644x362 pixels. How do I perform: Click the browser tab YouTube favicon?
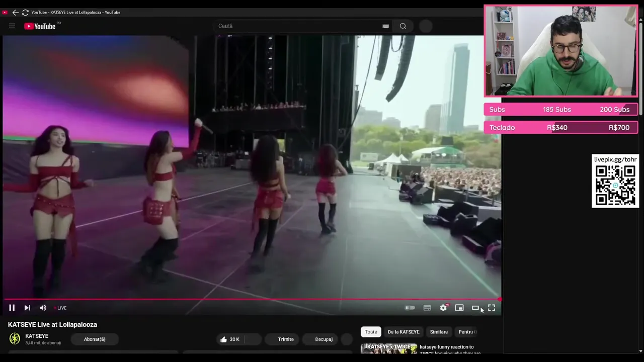click(x=5, y=12)
